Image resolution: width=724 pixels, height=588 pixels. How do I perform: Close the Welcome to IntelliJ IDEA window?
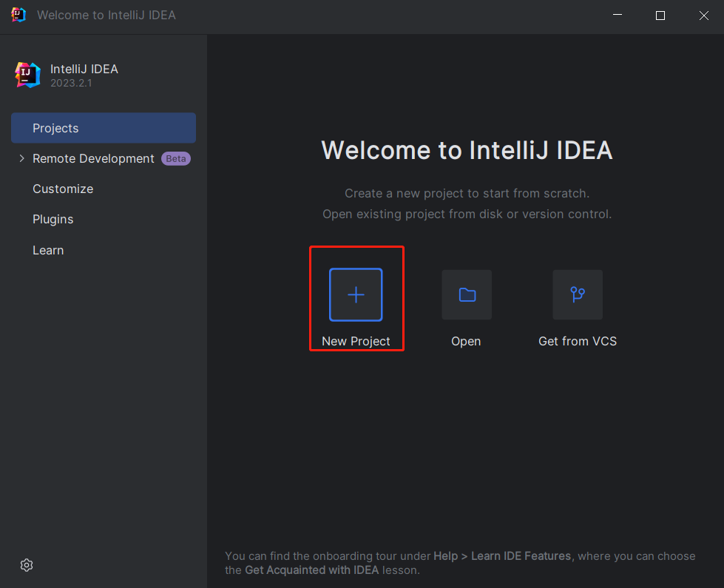[703, 15]
